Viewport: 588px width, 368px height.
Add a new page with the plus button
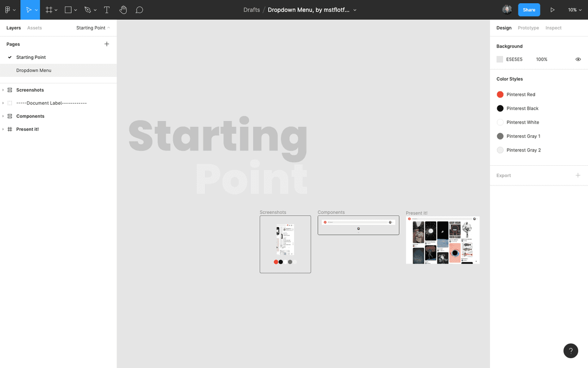(107, 44)
